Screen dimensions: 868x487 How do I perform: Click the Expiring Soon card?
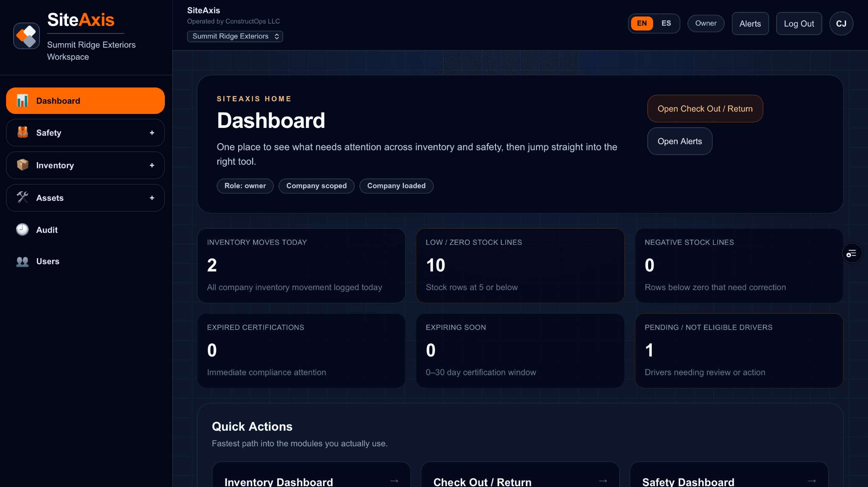pyautogui.click(x=520, y=351)
